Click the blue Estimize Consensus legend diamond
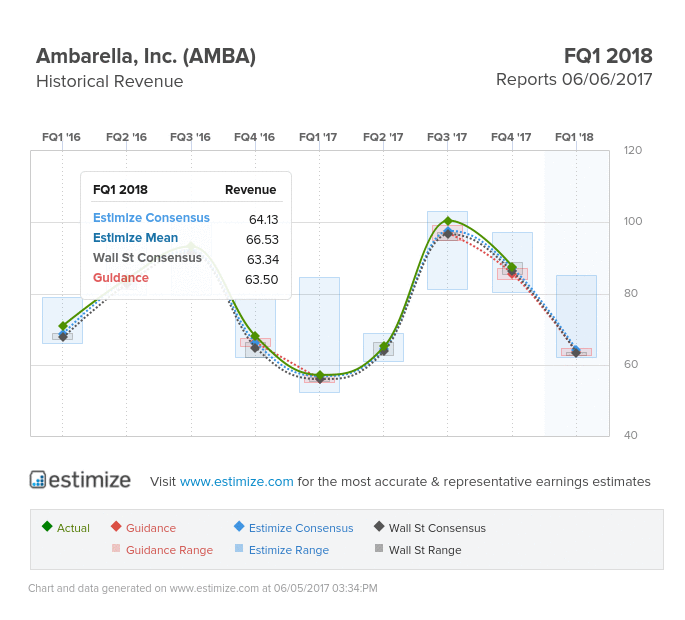 (x=239, y=526)
